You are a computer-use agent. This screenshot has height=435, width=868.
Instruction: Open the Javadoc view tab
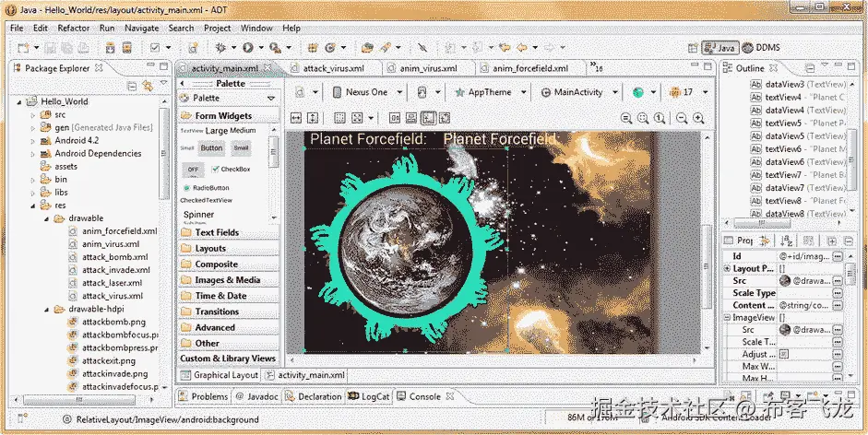click(256, 396)
